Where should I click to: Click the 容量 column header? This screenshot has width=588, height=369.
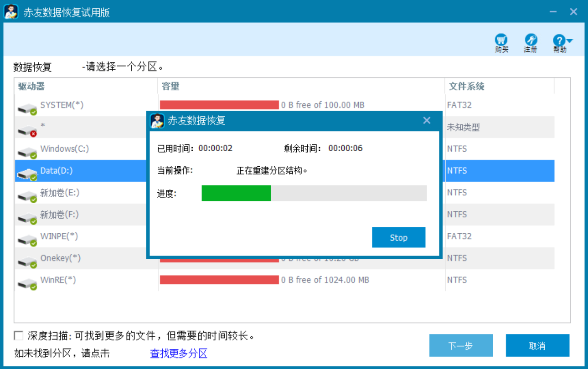[302, 86]
